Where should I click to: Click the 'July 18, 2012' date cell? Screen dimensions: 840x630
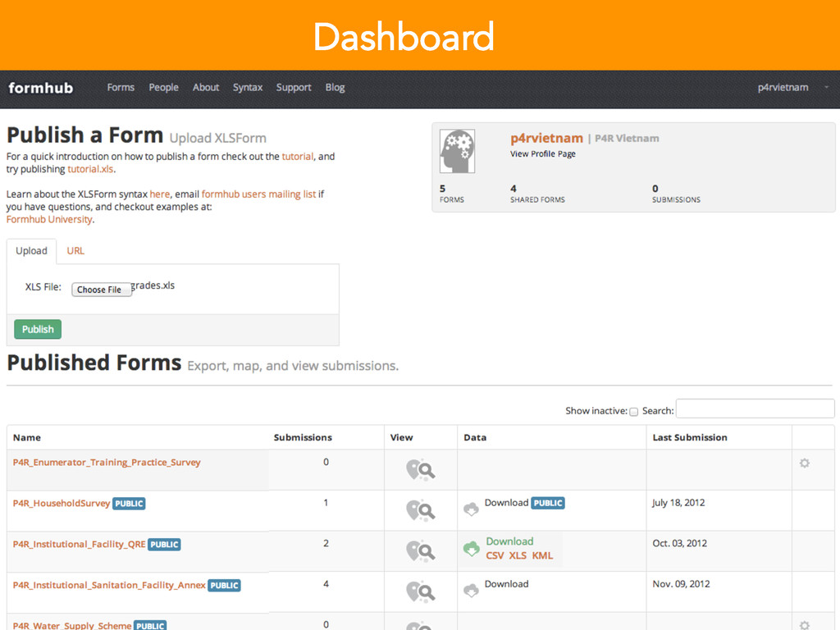[x=678, y=503]
